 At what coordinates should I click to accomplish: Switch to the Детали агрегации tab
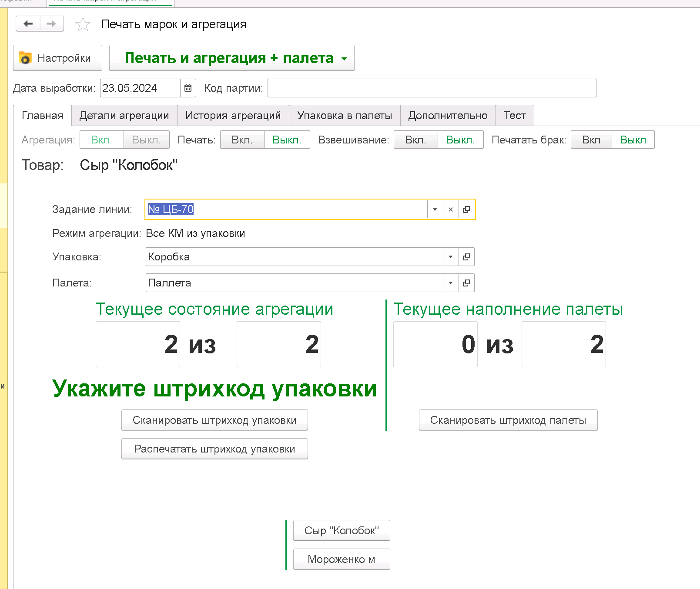124,116
